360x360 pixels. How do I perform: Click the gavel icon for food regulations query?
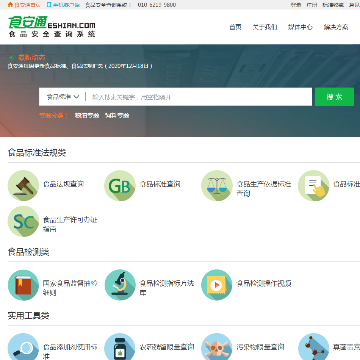point(23,185)
